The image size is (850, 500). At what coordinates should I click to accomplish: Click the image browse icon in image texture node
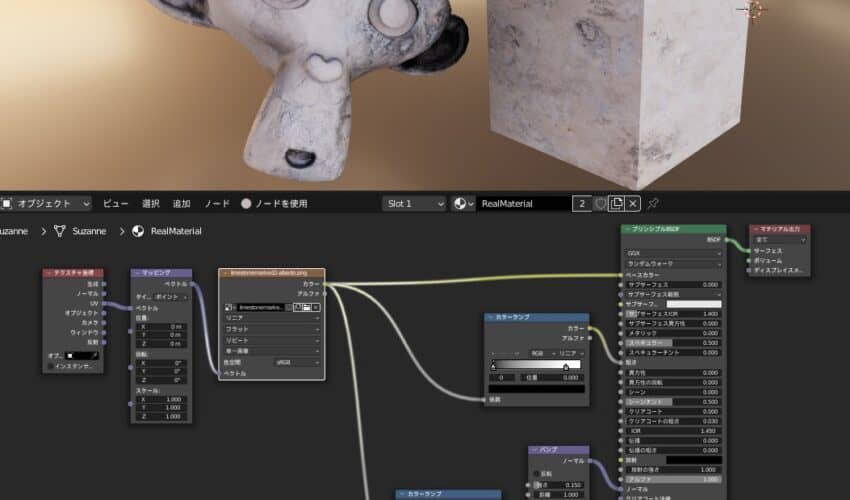coord(230,307)
